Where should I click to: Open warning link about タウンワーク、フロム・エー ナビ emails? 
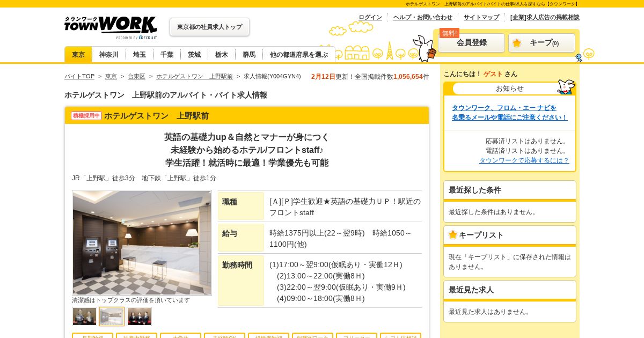point(509,113)
